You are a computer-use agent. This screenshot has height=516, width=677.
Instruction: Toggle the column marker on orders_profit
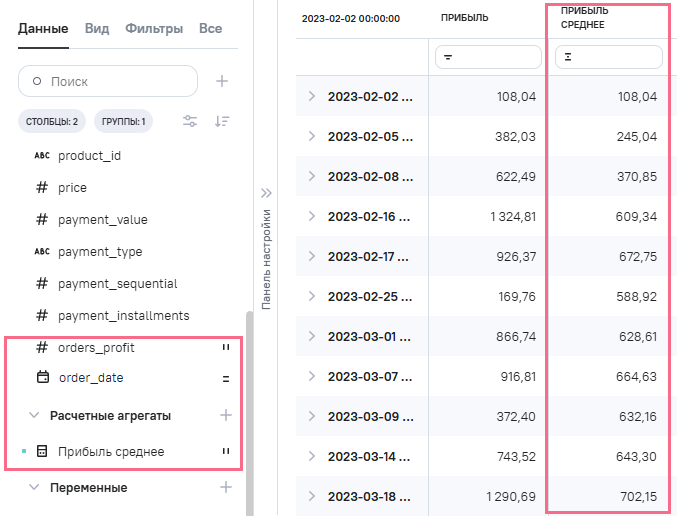click(226, 348)
